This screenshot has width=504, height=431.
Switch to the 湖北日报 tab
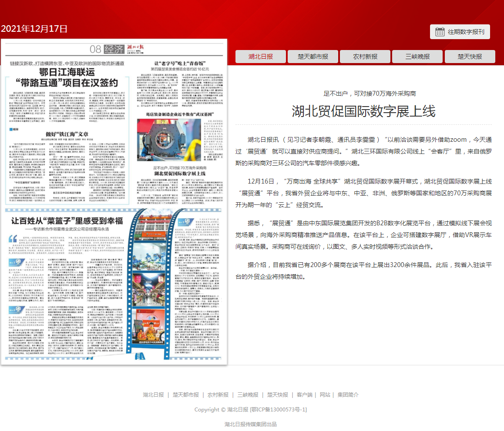tap(261, 57)
